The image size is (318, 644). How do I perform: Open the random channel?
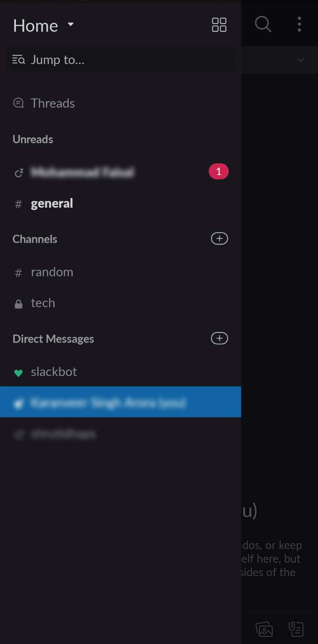click(x=121, y=272)
